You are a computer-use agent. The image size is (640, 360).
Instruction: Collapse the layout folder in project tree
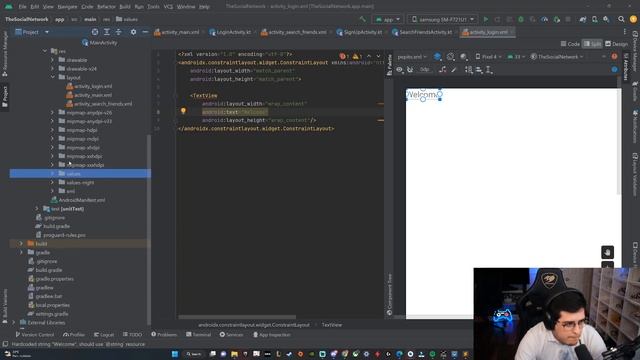click(52, 77)
